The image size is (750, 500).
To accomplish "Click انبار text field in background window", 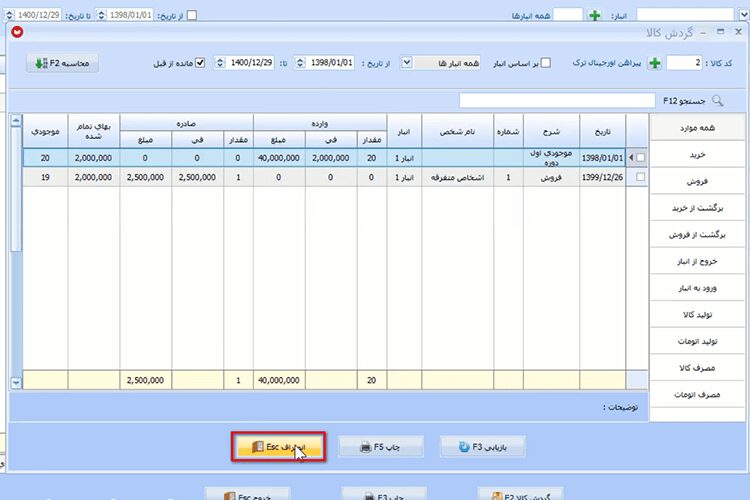I will 687,15.
